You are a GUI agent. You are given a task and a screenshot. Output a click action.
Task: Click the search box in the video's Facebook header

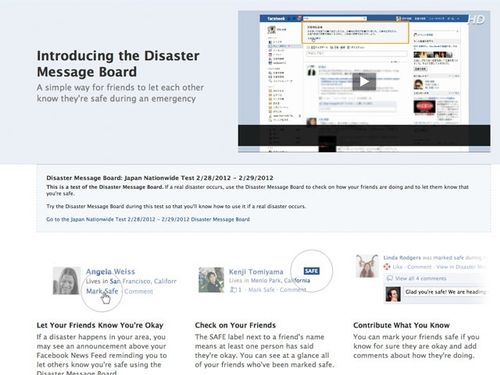[334, 18]
